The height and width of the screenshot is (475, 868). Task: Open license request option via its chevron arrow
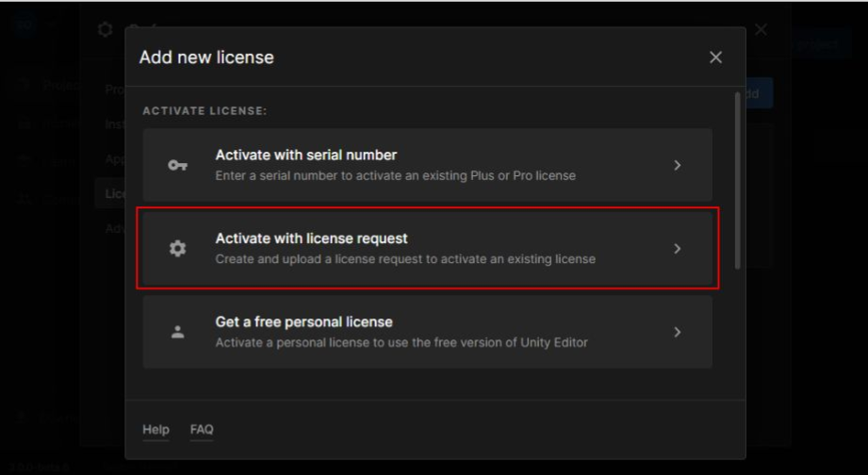pos(677,249)
